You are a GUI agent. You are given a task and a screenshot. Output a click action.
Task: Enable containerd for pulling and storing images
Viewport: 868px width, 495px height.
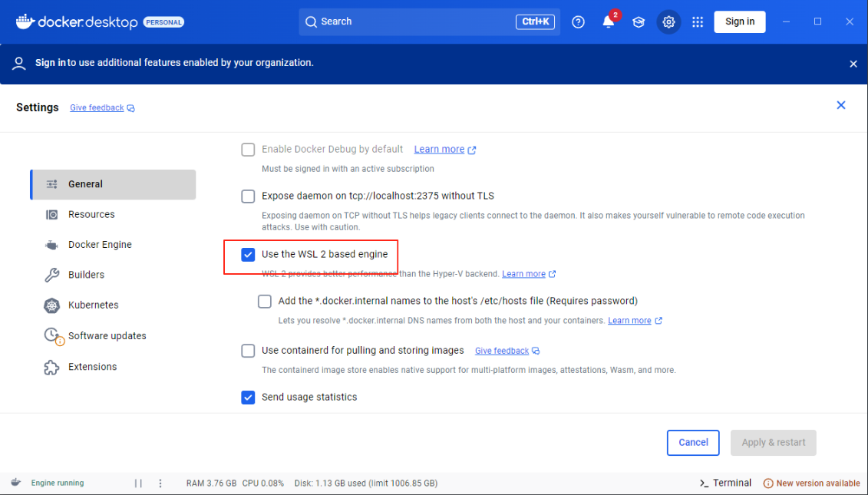point(248,351)
